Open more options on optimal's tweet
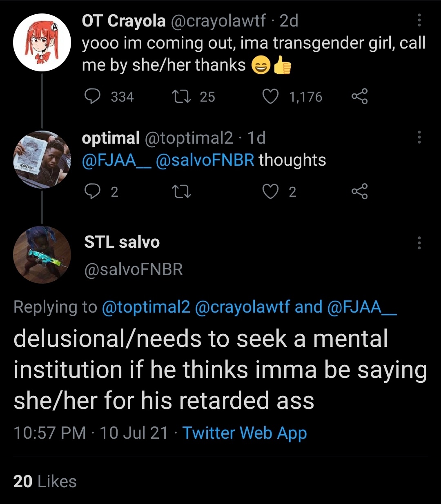Image resolution: width=441 pixels, height=504 pixels. click(419, 138)
